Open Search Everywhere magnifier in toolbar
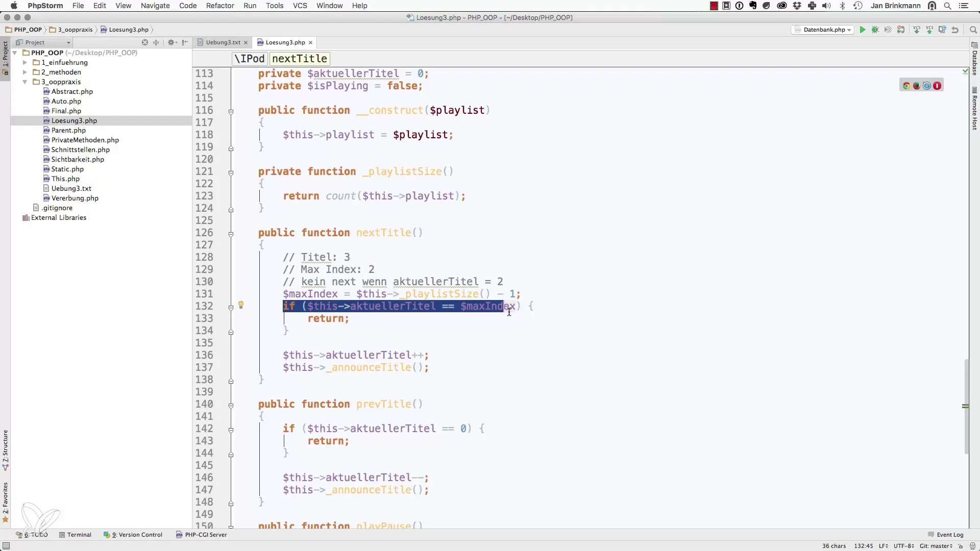 pyautogui.click(x=973, y=30)
